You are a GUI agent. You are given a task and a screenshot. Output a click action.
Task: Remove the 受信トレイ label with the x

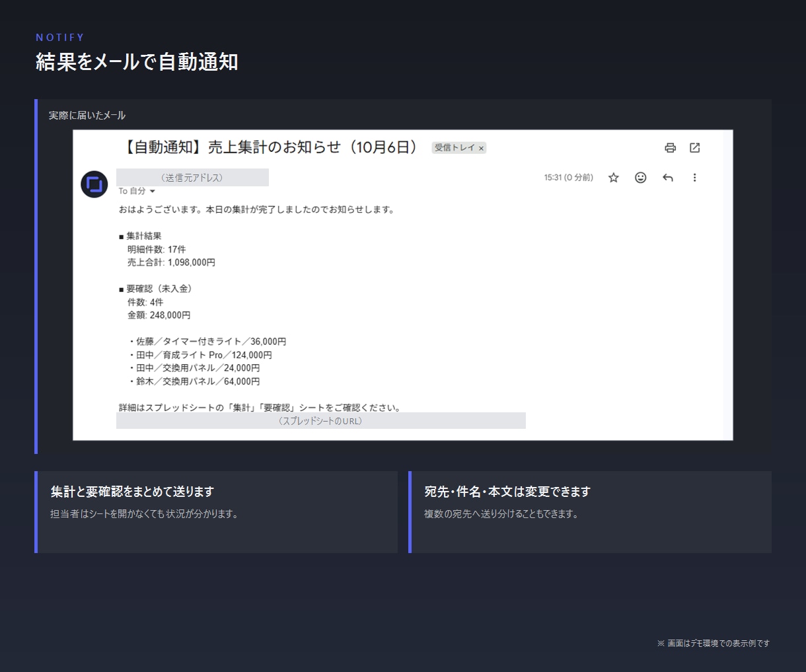point(482,149)
